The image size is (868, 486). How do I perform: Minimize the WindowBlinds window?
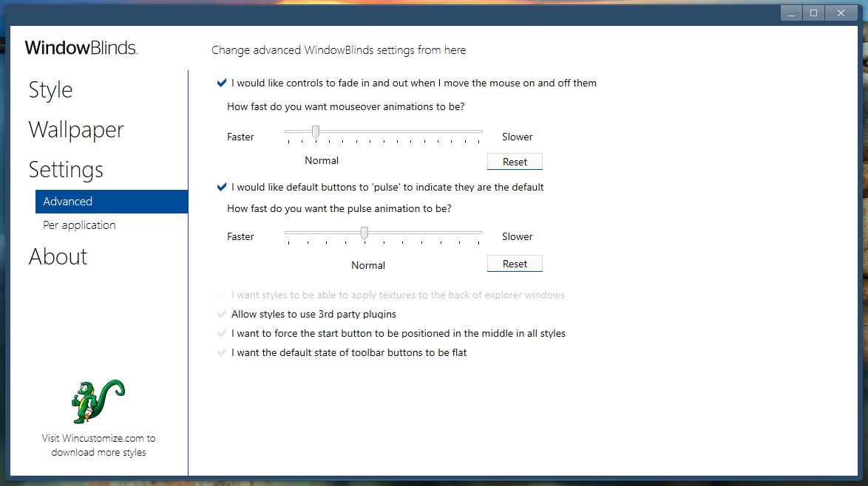792,13
